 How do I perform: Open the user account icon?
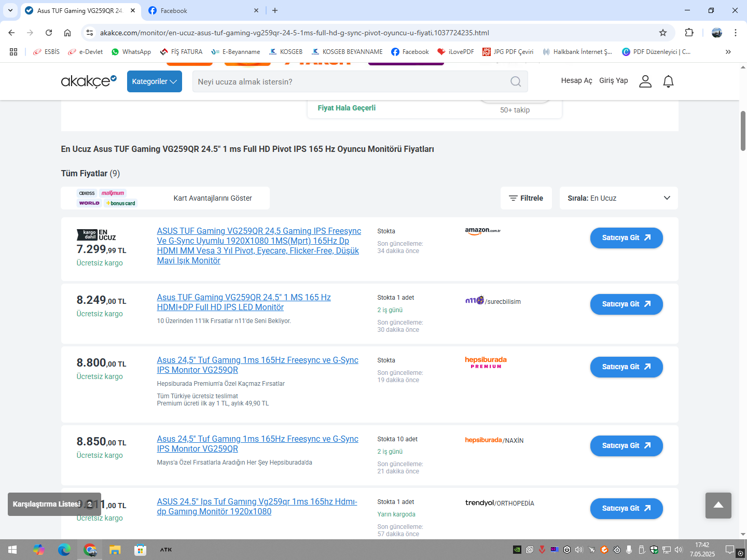click(x=645, y=81)
